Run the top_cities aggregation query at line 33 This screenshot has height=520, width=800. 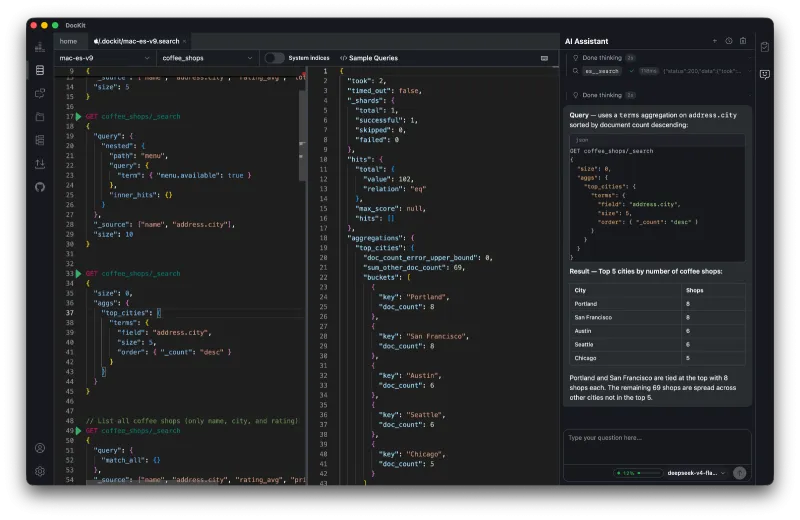coord(79,274)
